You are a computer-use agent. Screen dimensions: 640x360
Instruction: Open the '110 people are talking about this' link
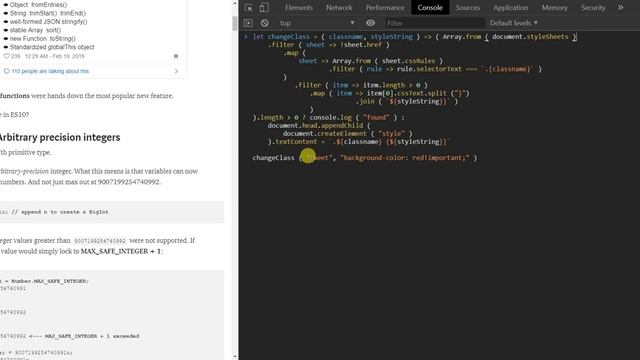(x=50, y=71)
